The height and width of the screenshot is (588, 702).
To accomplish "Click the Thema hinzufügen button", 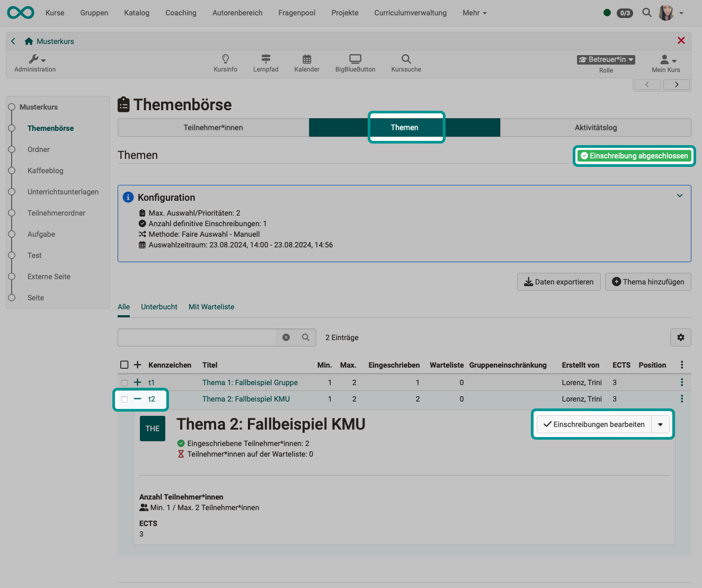I will (x=647, y=281).
